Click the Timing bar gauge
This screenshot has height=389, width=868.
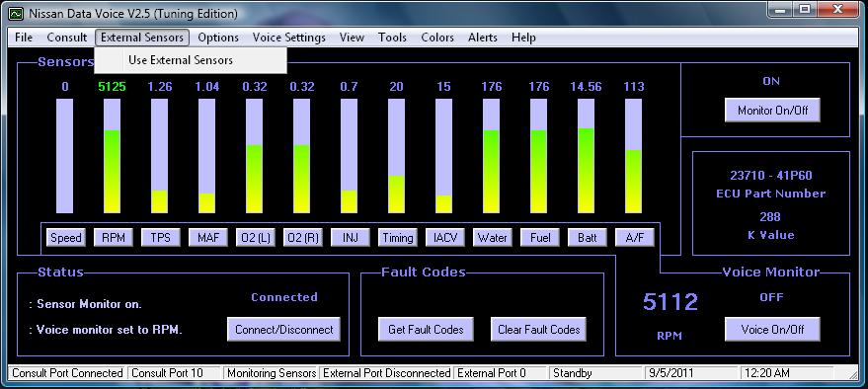tap(396, 156)
